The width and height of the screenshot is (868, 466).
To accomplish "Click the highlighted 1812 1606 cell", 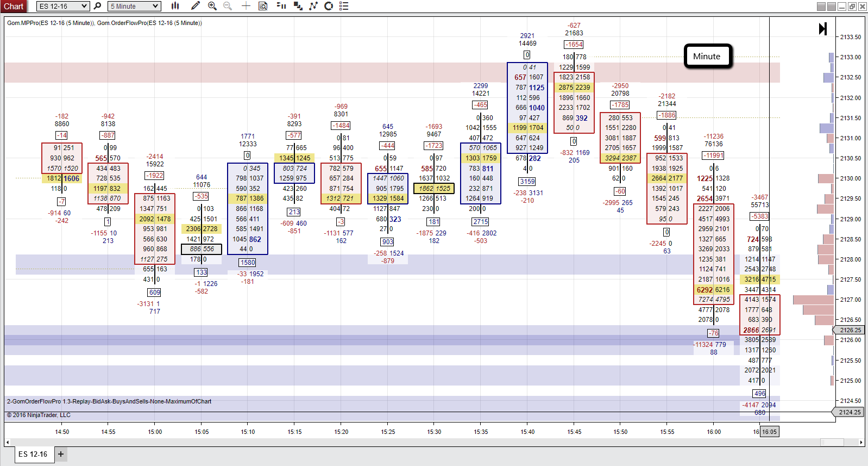I will tap(62, 178).
